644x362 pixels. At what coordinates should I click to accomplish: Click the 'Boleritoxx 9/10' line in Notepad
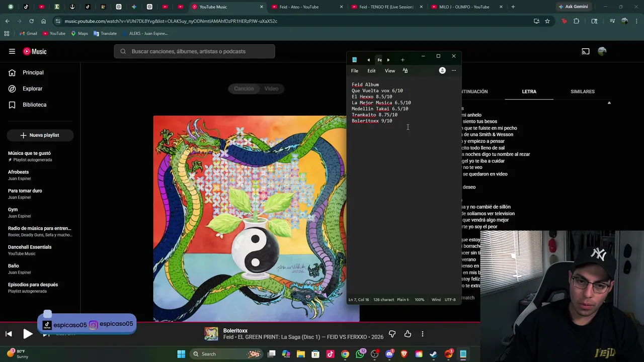[x=372, y=121]
